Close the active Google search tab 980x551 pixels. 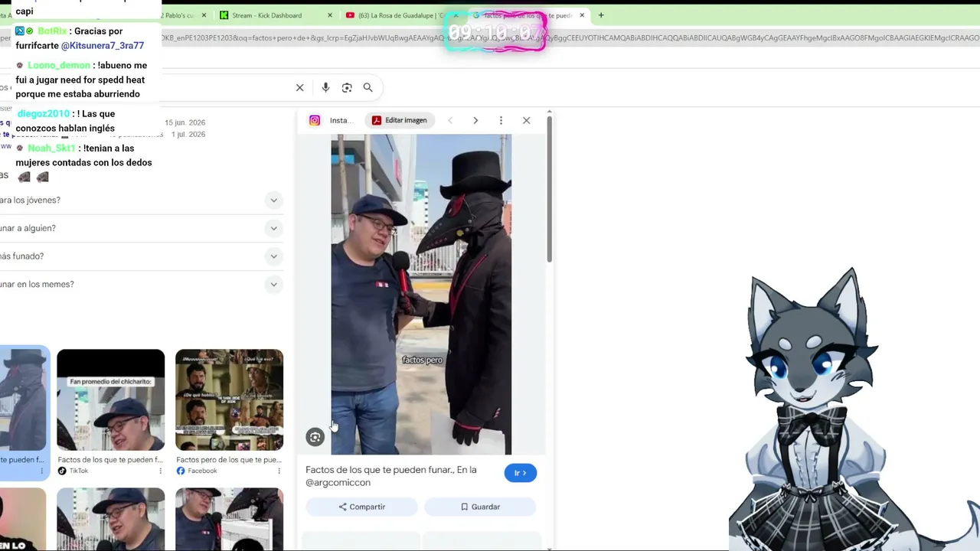583,15
